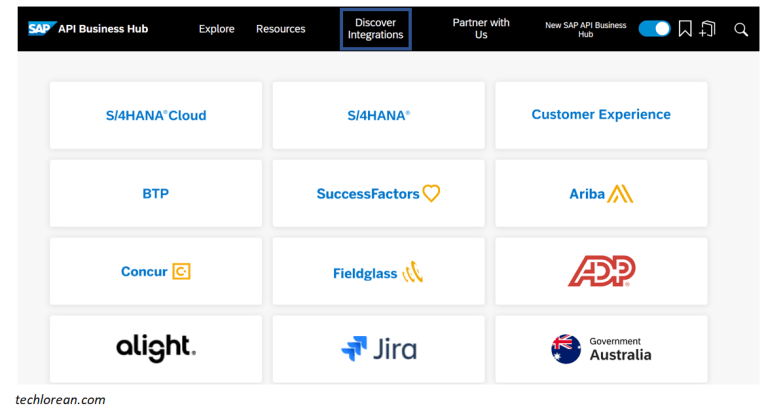
Task: Click the Concur square logo icon
Action: point(181,271)
